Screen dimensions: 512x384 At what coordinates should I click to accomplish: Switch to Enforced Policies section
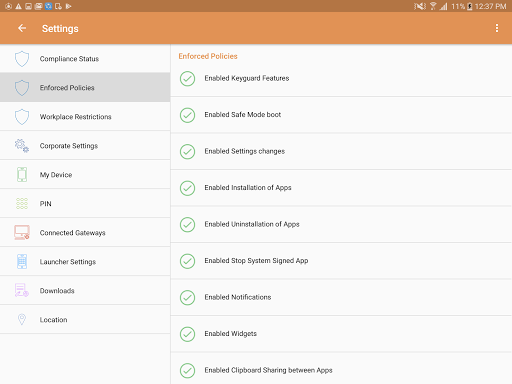coord(85,87)
